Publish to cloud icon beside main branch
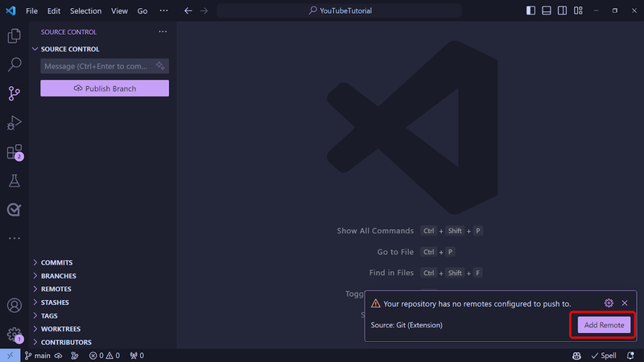This screenshot has height=362, width=644. tap(58, 356)
